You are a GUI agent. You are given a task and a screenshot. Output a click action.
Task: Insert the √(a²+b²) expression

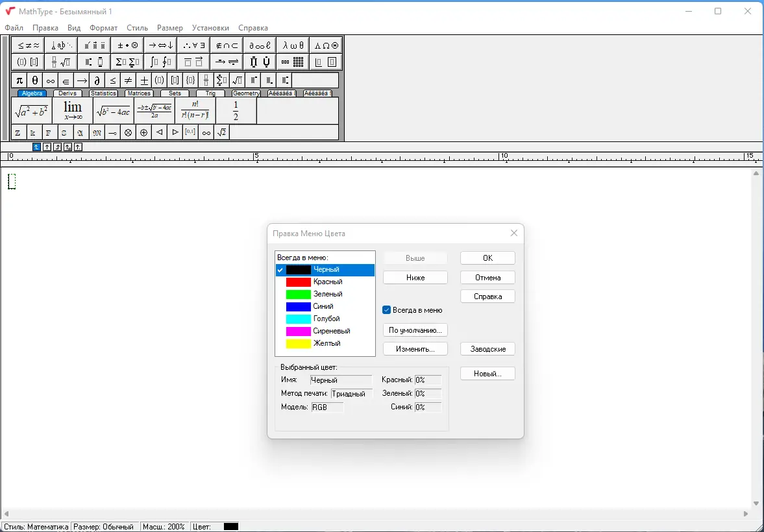point(32,110)
